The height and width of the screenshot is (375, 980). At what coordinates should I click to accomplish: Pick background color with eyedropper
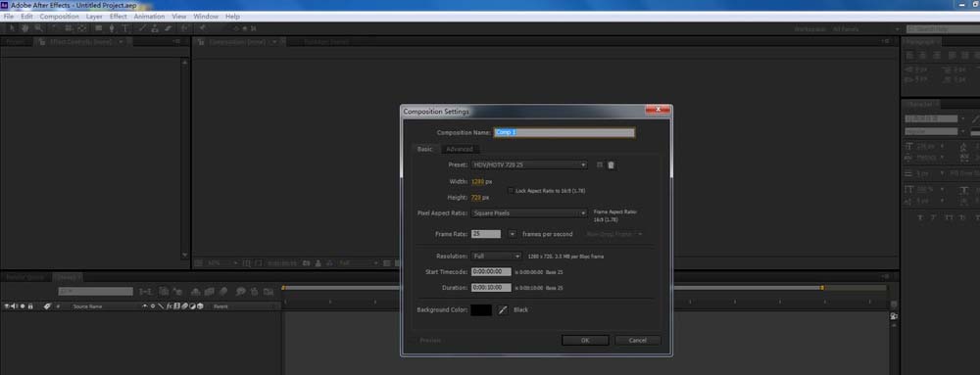click(503, 309)
